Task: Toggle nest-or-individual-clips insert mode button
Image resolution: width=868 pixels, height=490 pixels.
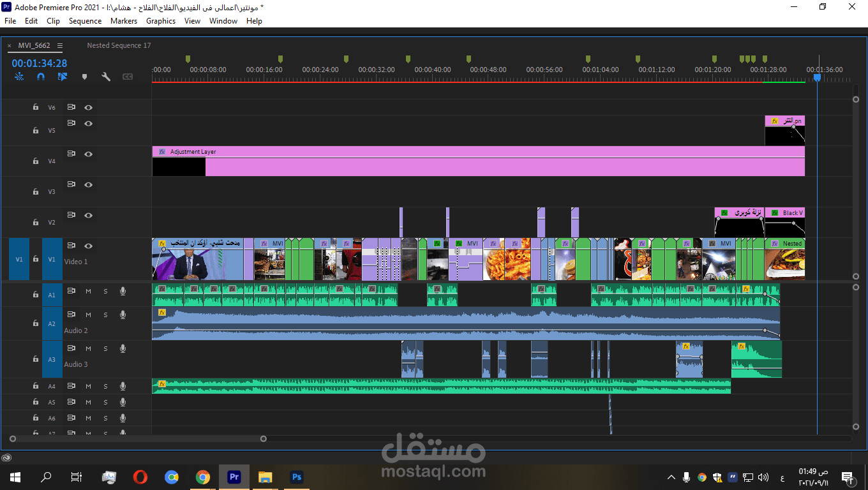Action: click(19, 77)
